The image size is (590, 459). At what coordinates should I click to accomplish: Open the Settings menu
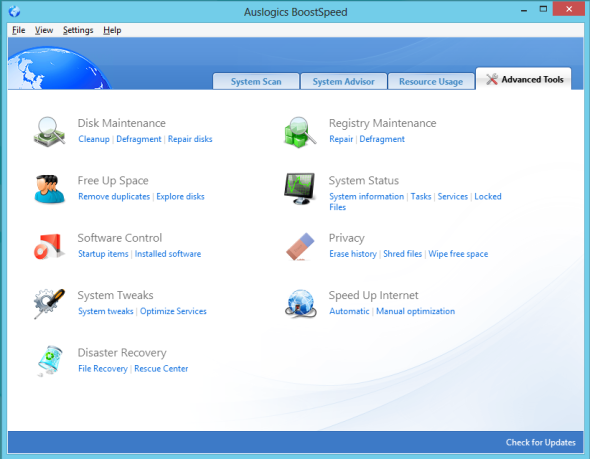pos(78,30)
